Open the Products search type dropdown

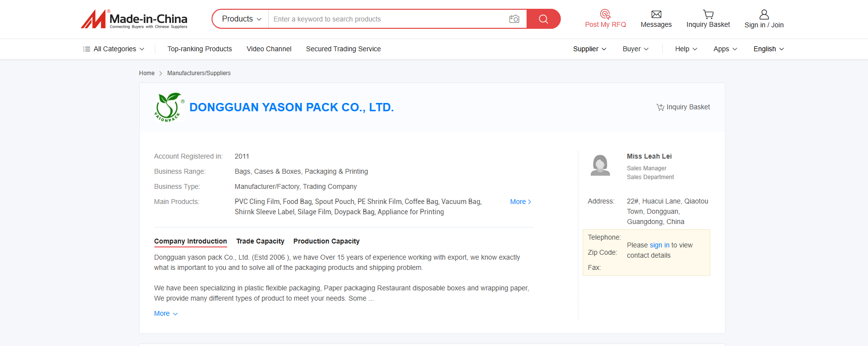click(241, 19)
